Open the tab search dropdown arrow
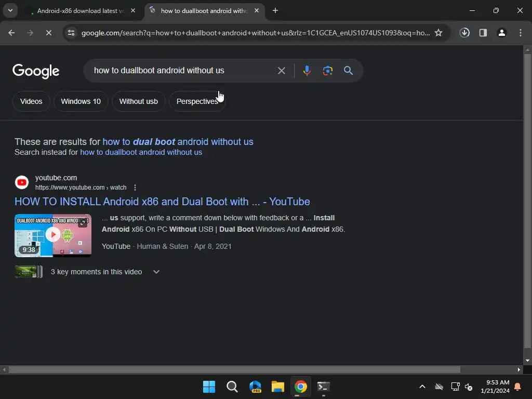Screen dimensions: 532x399 [10, 10]
